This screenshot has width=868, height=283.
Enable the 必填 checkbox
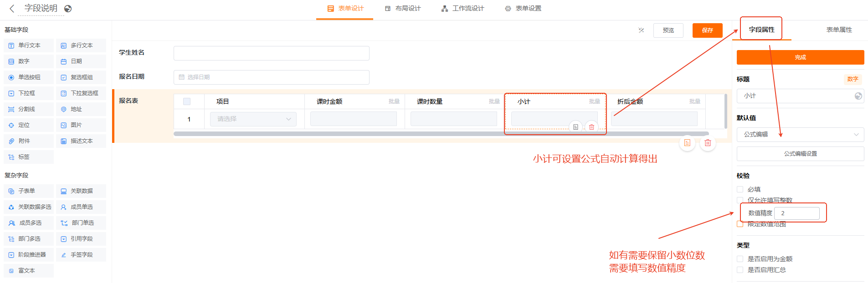pyautogui.click(x=740, y=189)
